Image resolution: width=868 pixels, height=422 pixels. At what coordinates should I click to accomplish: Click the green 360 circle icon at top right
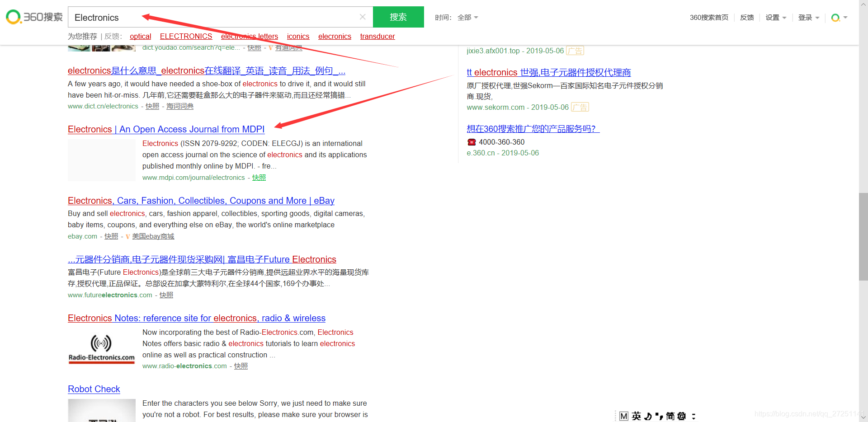(x=835, y=18)
